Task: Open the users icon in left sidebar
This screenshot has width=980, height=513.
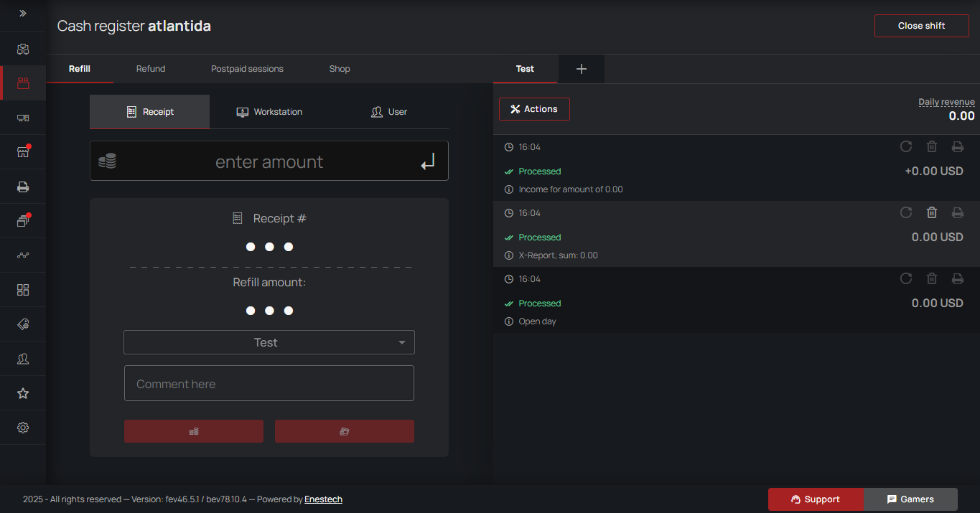Action: (x=23, y=359)
